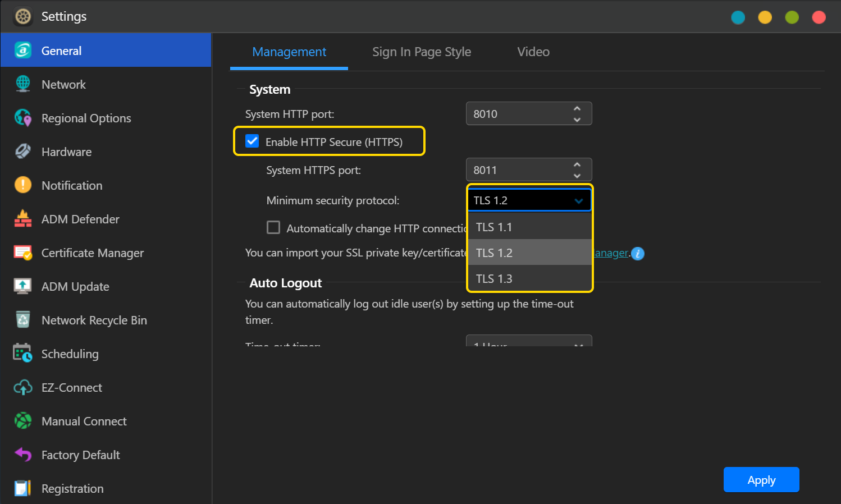Select the Network Recycle Bin icon
841x504 pixels.
click(x=23, y=320)
